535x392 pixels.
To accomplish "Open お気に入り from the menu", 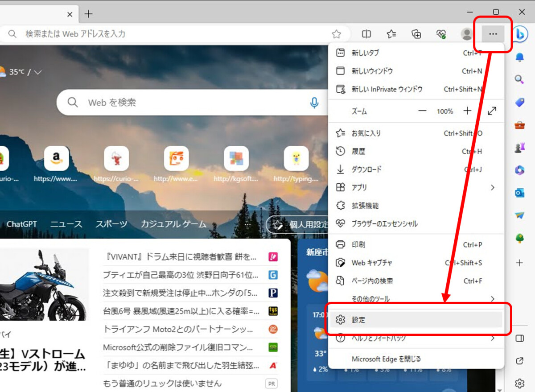I will pyautogui.click(x=416, y=133).
